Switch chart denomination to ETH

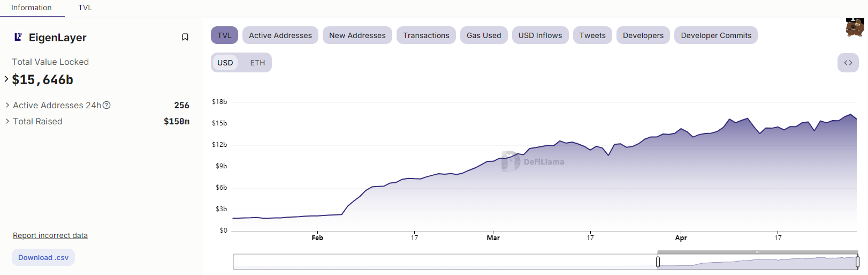257,63
